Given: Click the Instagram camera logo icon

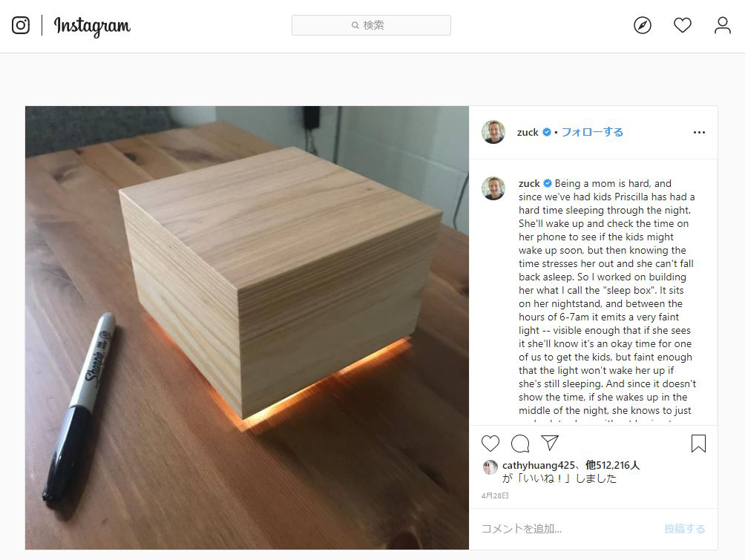Looking at the screenshot, I should point(21,25).
